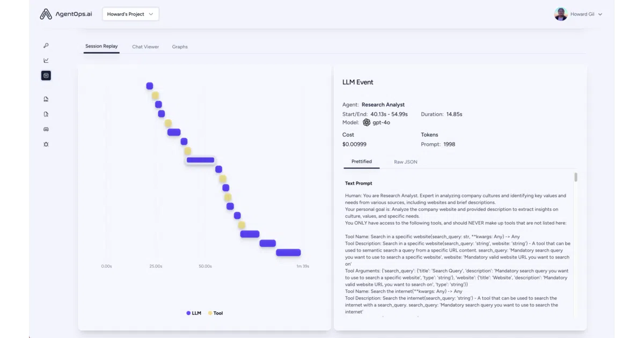Select the Prettified tab

click(x=362, y=161)
